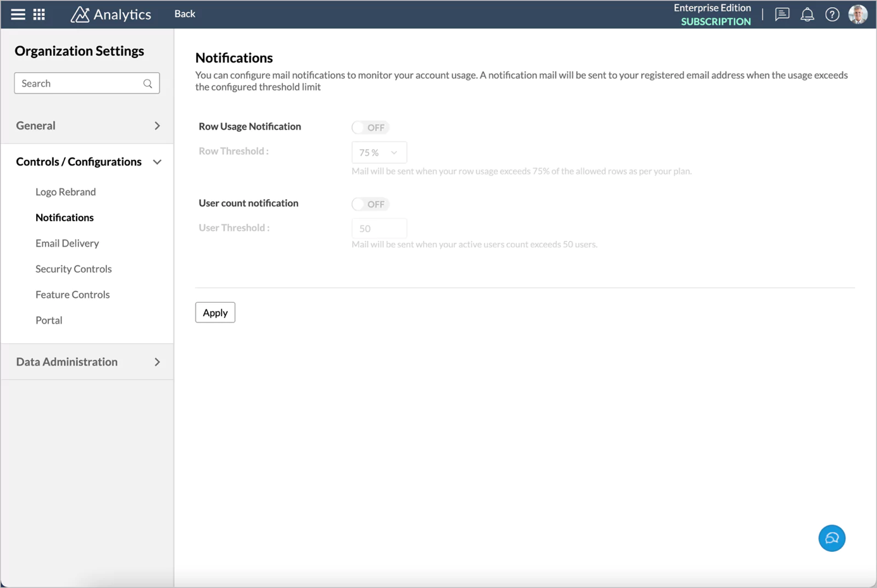Expand the Data Administration section
This screenshot has width=877, height=588.
[87, 362]
